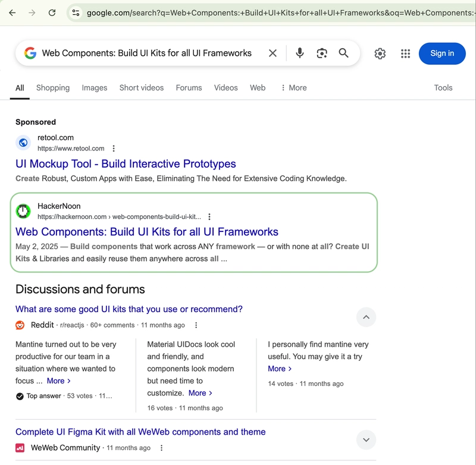Image resolution: width=476 pixels, height=465 pixels.
Task: Click the retool.com globe favicon
Action: [x=23, y=143]
